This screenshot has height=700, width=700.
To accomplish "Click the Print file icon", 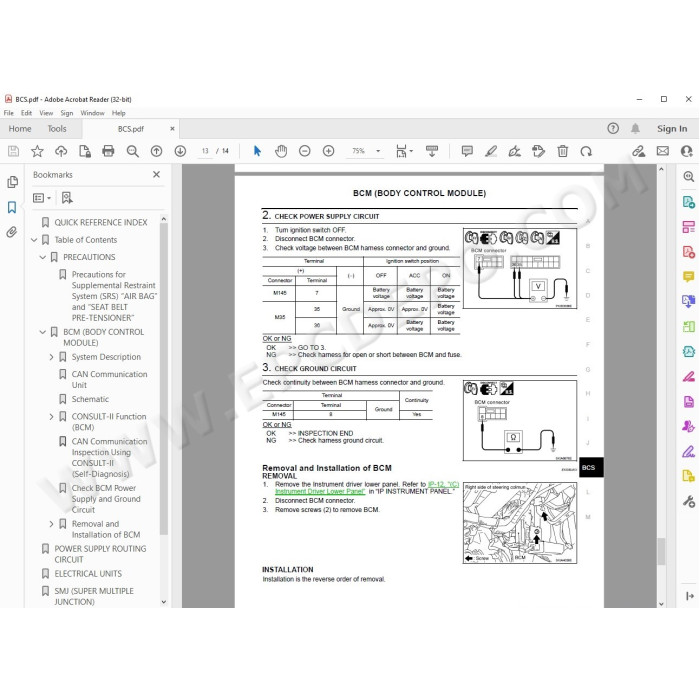I will (108, 151).
